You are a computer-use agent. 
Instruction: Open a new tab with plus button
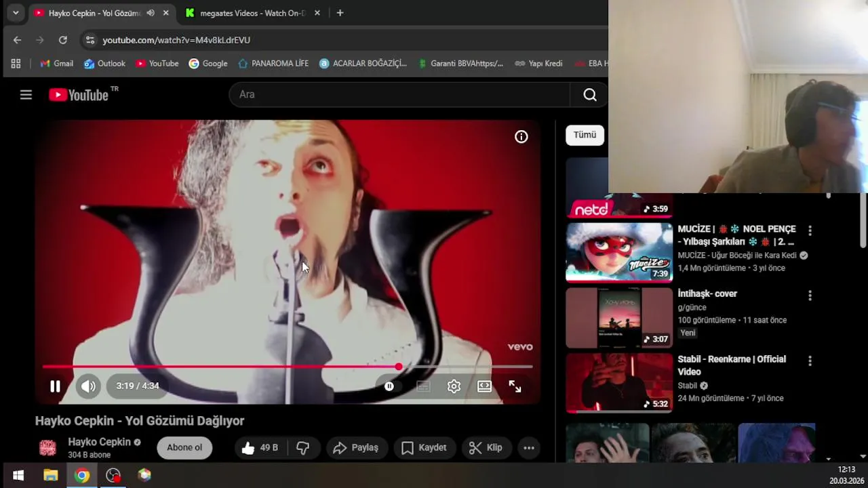coord(340,13)
